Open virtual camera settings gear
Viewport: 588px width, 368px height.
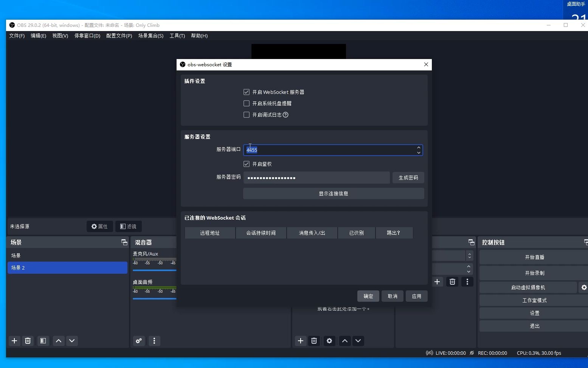pyautogui.click(x=584, y=287)
